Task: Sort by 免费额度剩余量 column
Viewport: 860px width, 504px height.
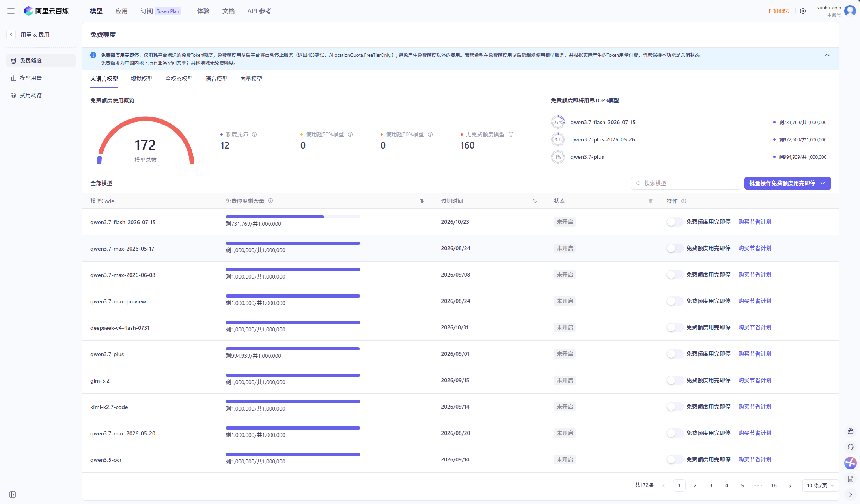Action: tap(422, 201)
